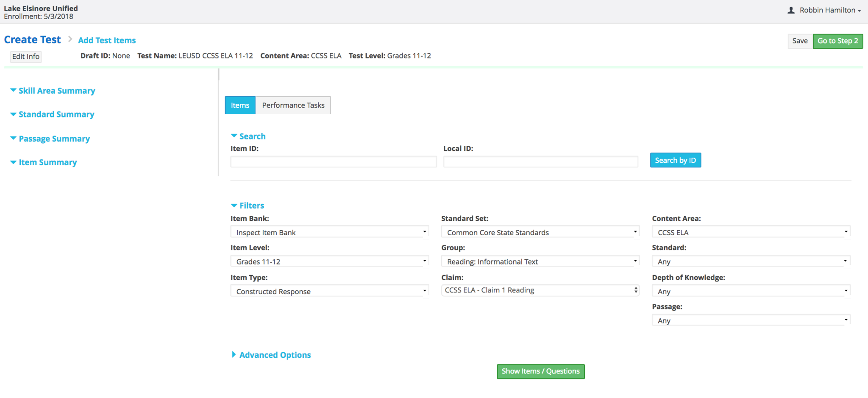Image resolution: width=868 pixels, height=398 pixels.
Task: Open the Item Bank dropdown
Action: pyautogui.click(x=329, y=232)
